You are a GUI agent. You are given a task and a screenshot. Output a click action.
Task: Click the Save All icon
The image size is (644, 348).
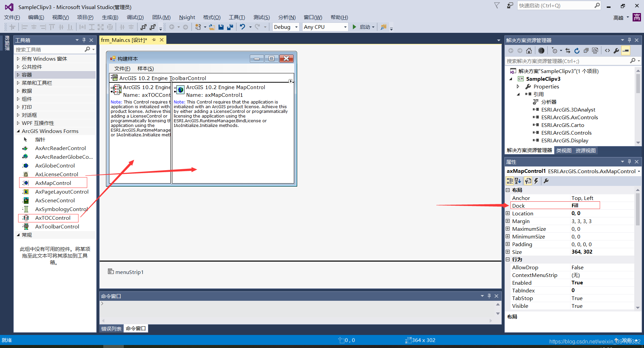click(230, 27)
